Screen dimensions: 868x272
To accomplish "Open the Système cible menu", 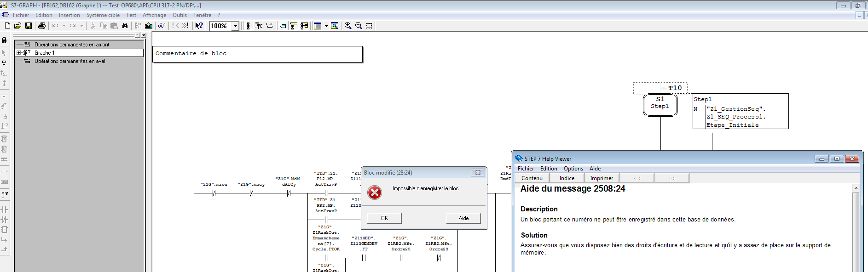I will pyautogui.click(x=103, y=15).
